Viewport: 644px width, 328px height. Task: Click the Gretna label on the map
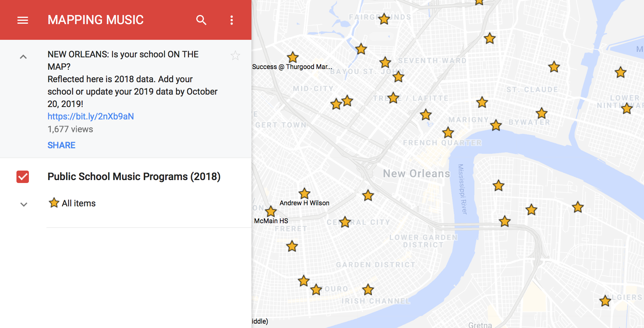coord(480,325)
